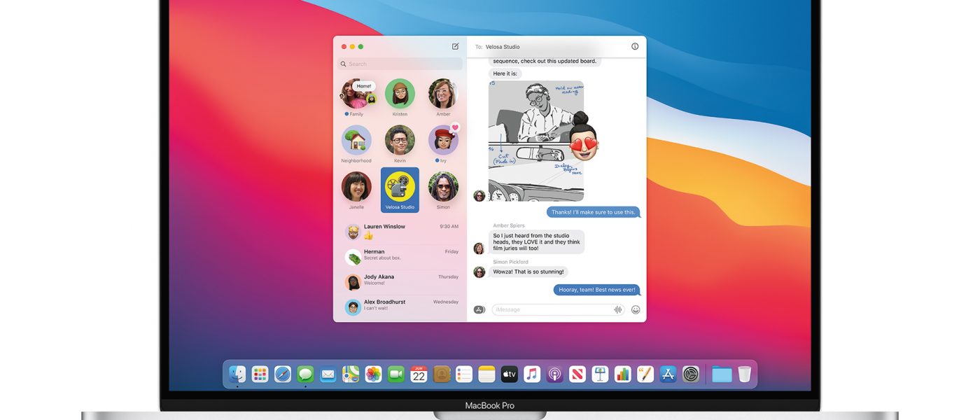Click the heart tapback badge on Ivy
Viewport: 980px width, 420px height.
pyautogui.click(x=455, y=127)
